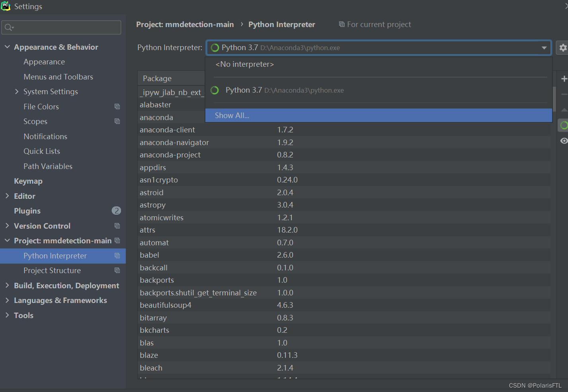Open the Quick Lists settings page
Image resolution: width=568 pixels, height=392 pixels.
tap(42, 151)
